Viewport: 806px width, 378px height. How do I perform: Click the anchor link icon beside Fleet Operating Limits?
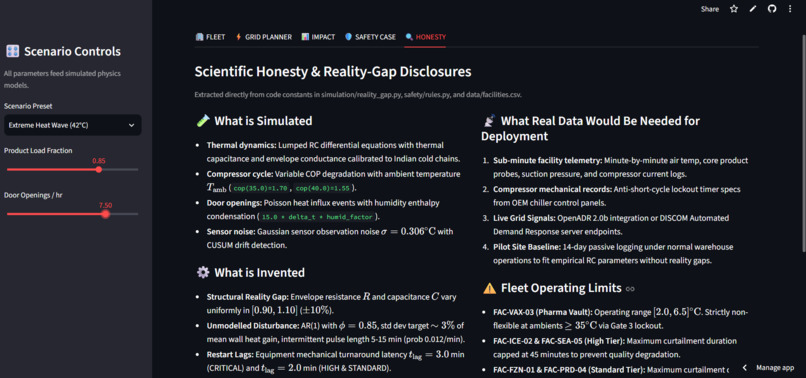point(630,289)
